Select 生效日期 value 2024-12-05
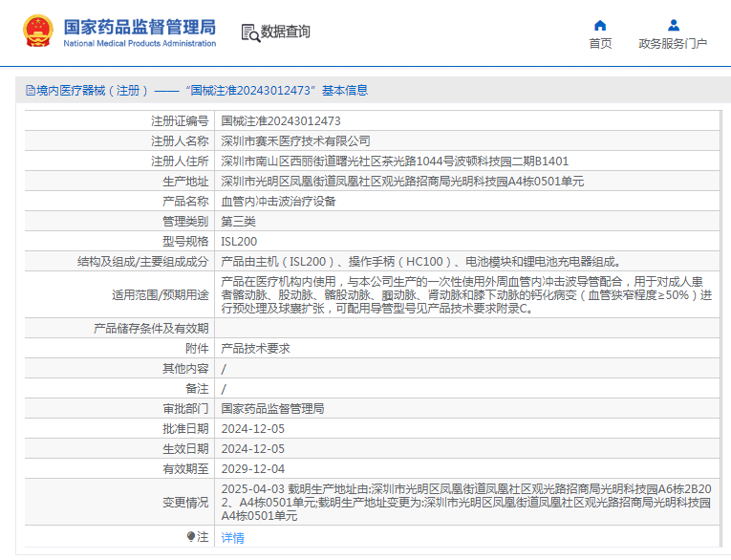This screenshot has height=560, width=731. pyautogui.click(x=252, y=449)
